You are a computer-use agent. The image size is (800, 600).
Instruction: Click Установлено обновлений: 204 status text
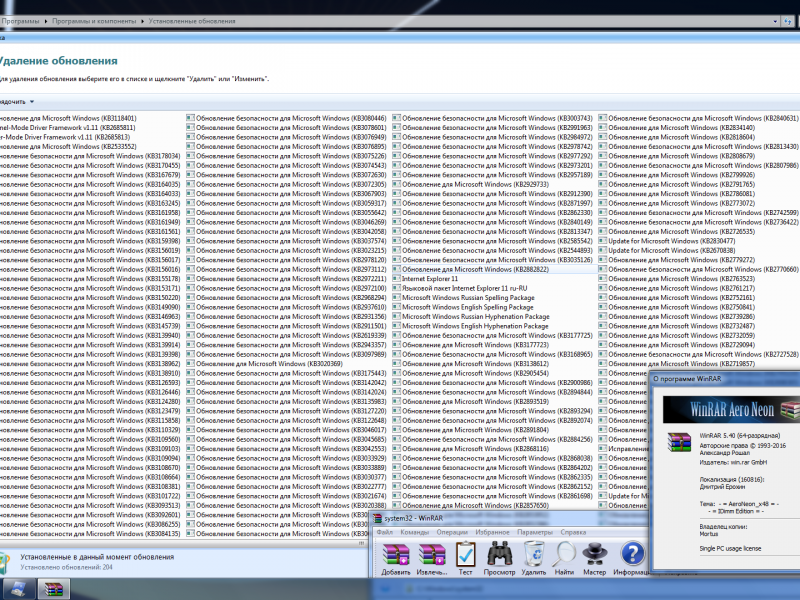[66, 567]
